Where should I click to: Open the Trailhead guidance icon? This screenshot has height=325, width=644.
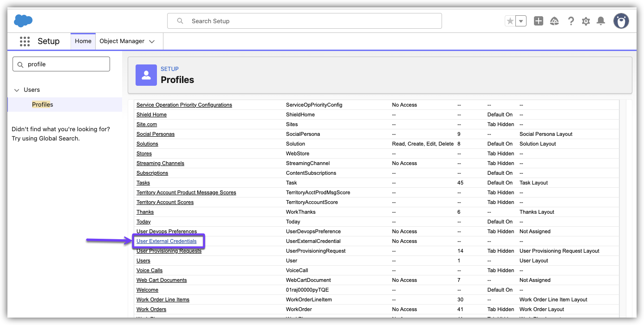click(x=554, y=21)
